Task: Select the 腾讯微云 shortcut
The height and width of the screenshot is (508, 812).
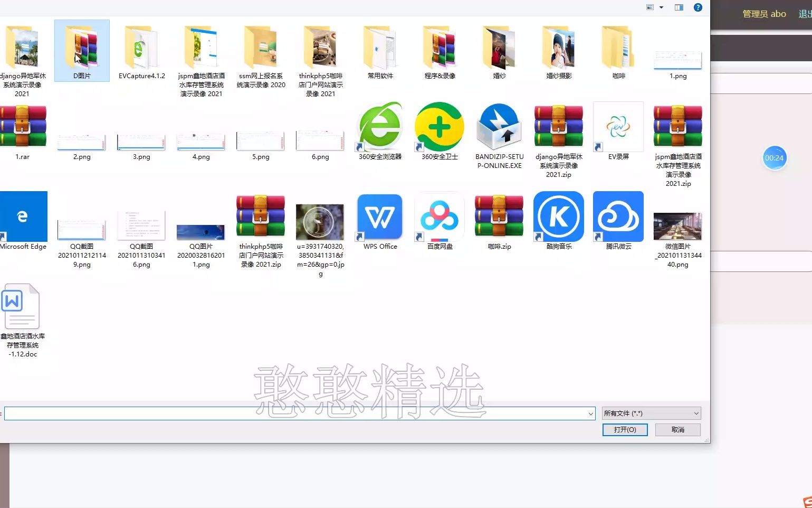Action: click(x=618, y=221)
